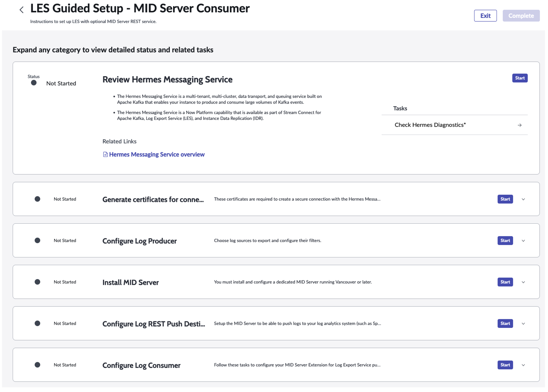Click description 'Choose log sources to export'
Screen dimensions: 548x392
[267, 240]
